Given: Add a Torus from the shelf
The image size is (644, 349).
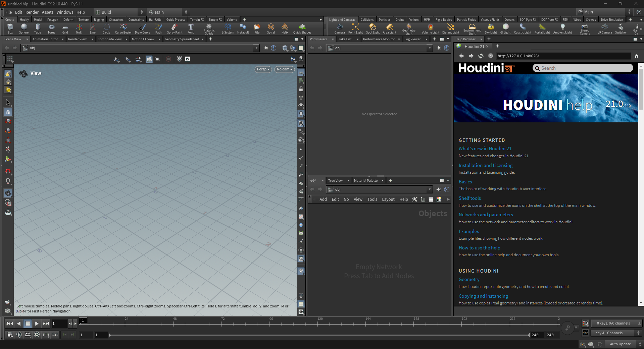Looking at the screenshot, I should point(51,28).
